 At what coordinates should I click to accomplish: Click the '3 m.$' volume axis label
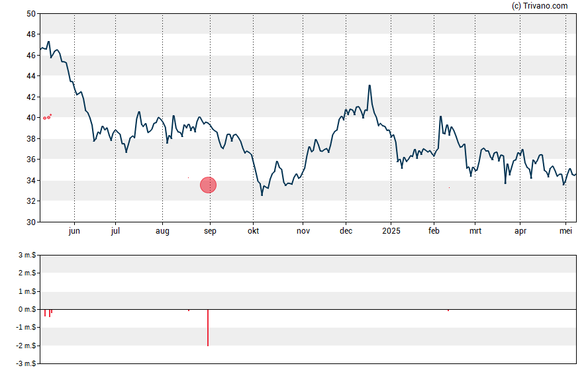click(27, 256)
